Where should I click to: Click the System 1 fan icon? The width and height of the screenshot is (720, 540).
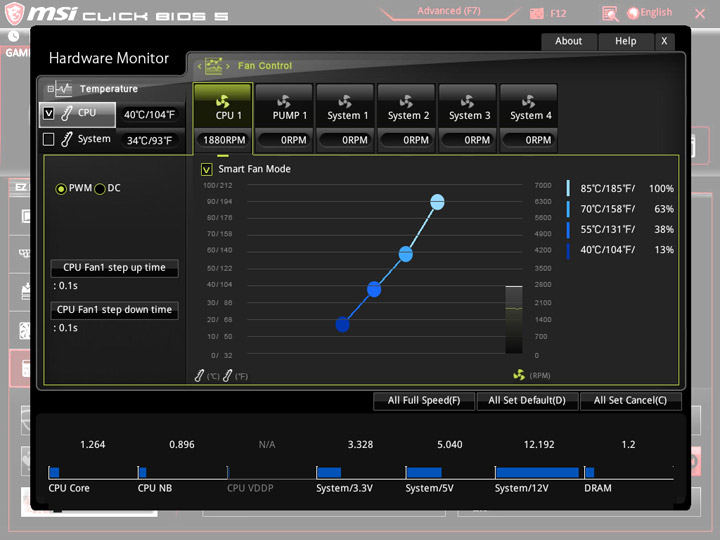click(345, 101)
